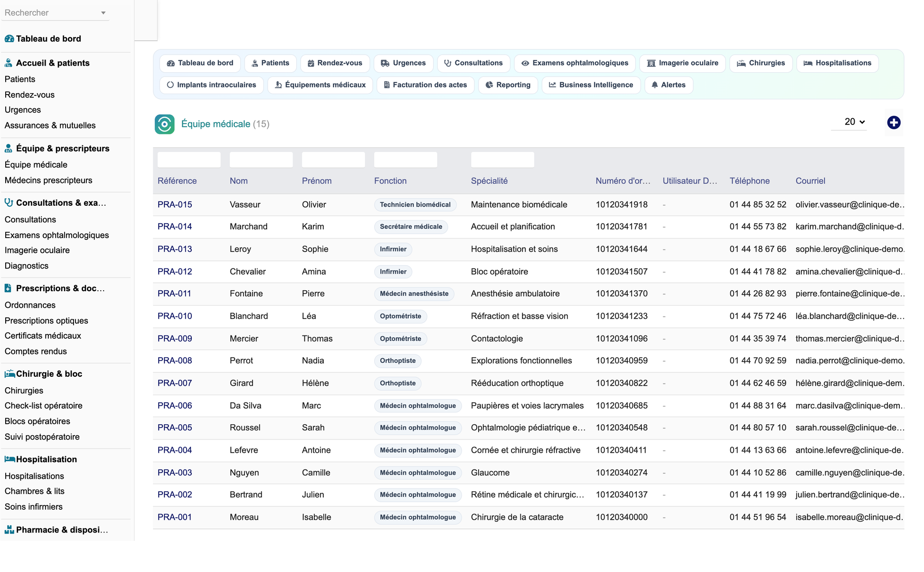
Task: Click the bell icon on Alertes shortcut
Action: (x=655, y=85)
